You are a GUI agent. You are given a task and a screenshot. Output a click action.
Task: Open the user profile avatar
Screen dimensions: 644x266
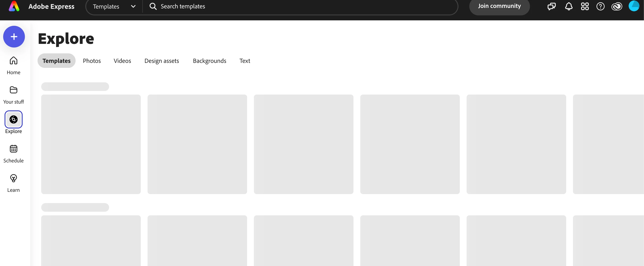634,6
